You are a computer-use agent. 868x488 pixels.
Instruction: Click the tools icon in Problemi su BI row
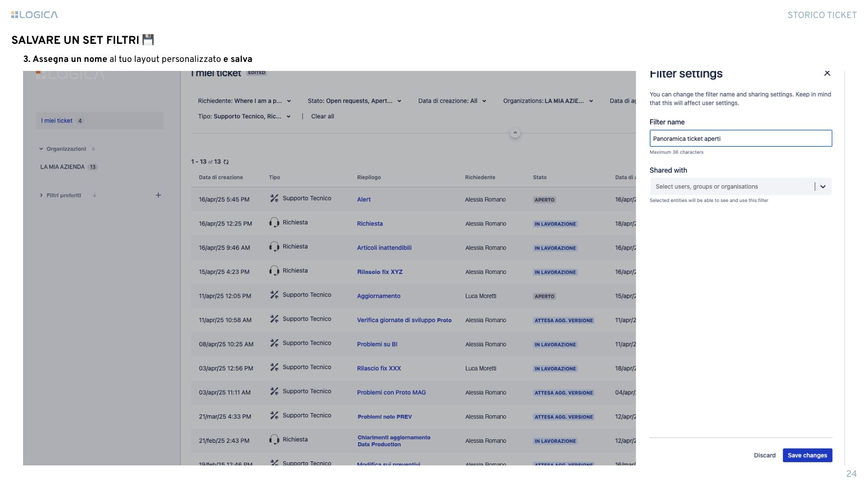point(274,343)
